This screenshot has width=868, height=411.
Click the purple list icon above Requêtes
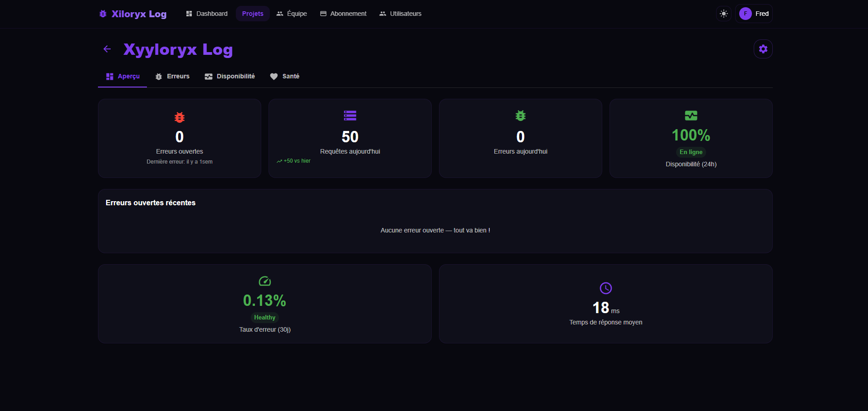coord(350,116)
